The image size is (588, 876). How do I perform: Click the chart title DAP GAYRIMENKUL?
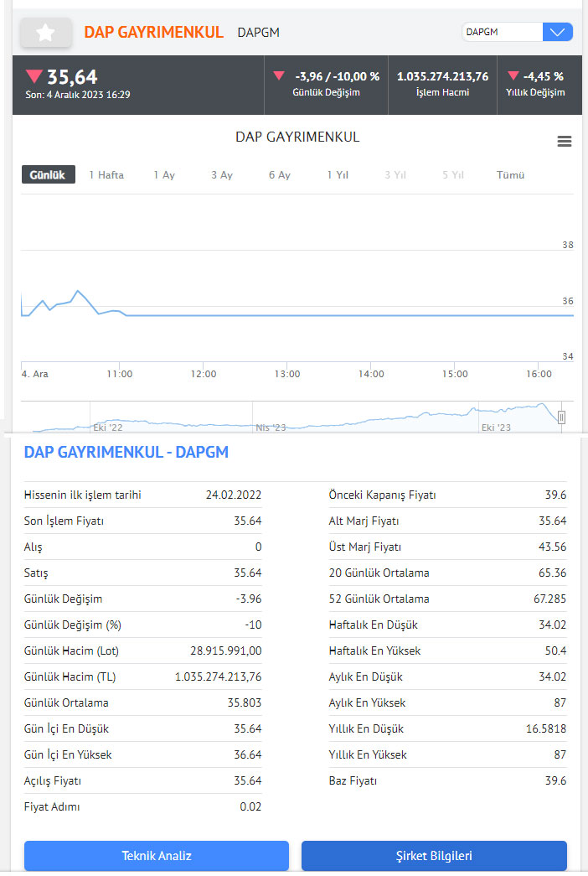(x=297, y=137)
